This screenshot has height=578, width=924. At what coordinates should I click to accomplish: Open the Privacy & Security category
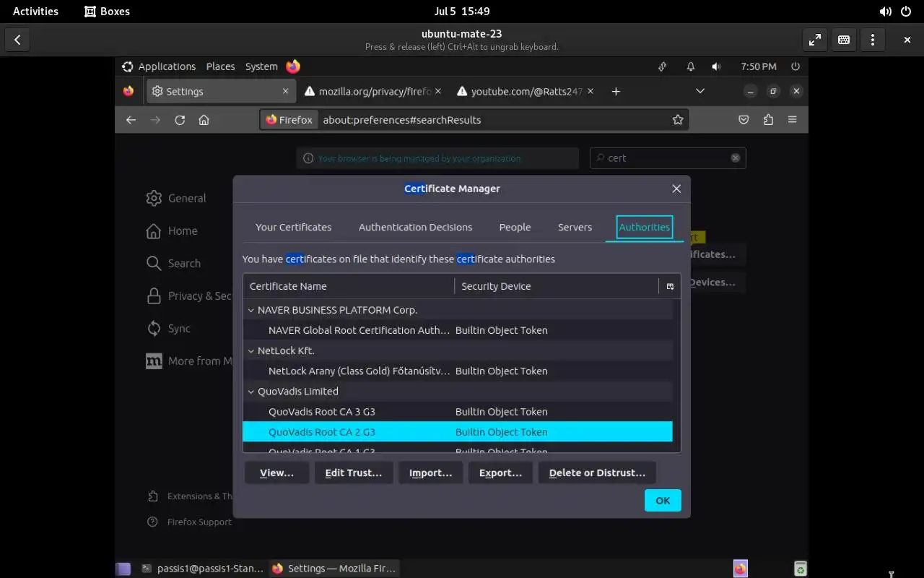pos(188,296)
